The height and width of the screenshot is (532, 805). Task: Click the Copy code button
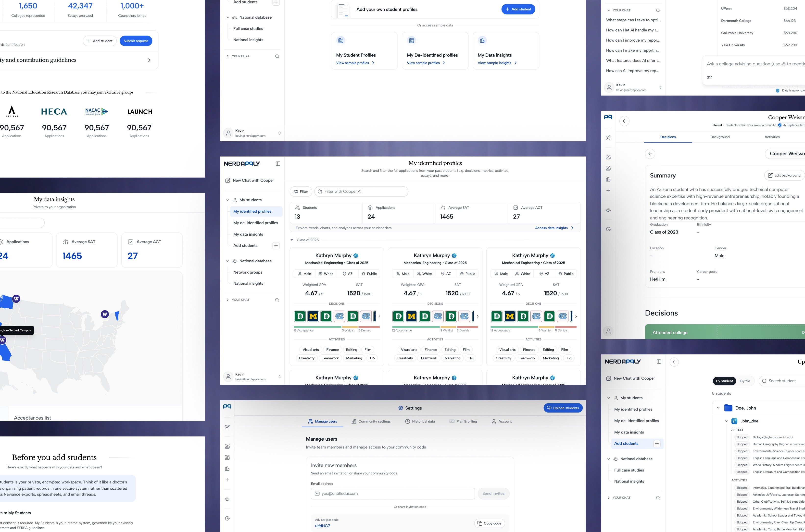coord(489,523)
